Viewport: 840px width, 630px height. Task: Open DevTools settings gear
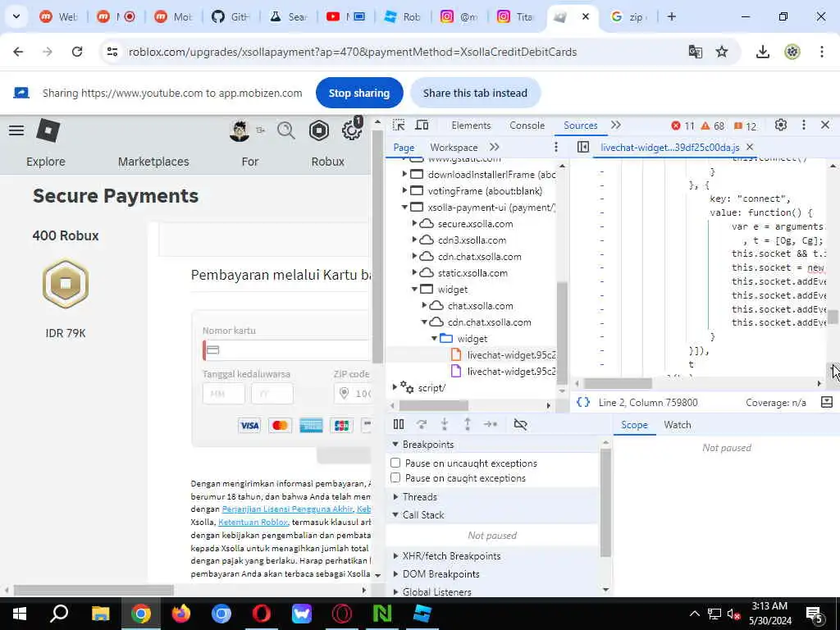[781, 126]
